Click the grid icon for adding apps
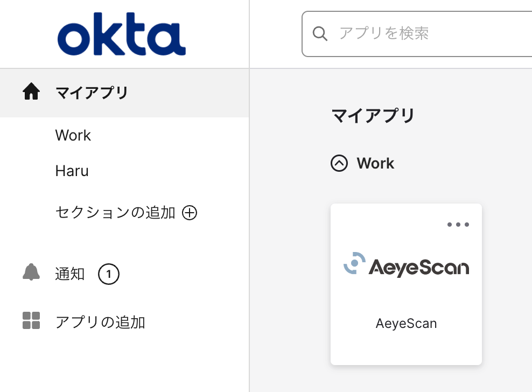Screen dimensions: 532x392 [x=31, y=320]
